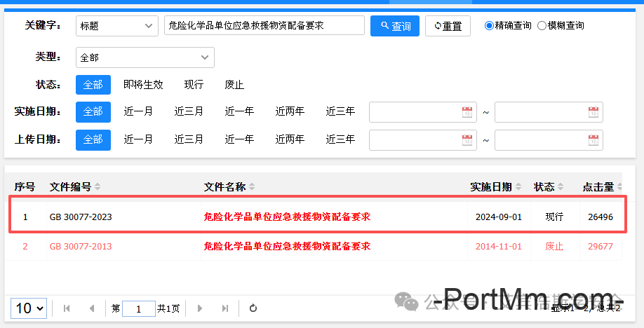This screenshot has height=328, width=644.
Task: Sort by the 文件编号 column sort arrows
Action: [98, 187]
